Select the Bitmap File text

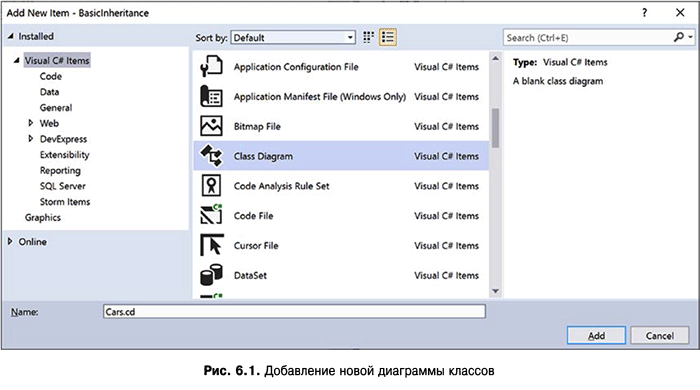[257, 126]
